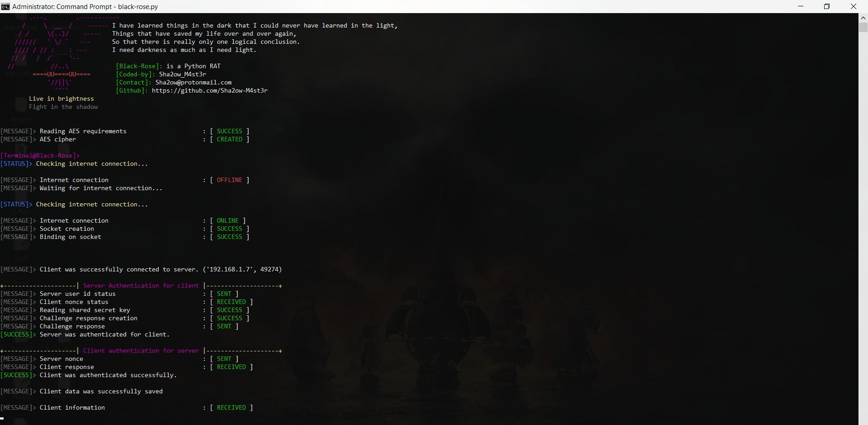Click the blinking cursor block at the bottom
This screenshot has width=868, height=425.
coord(2,419)
